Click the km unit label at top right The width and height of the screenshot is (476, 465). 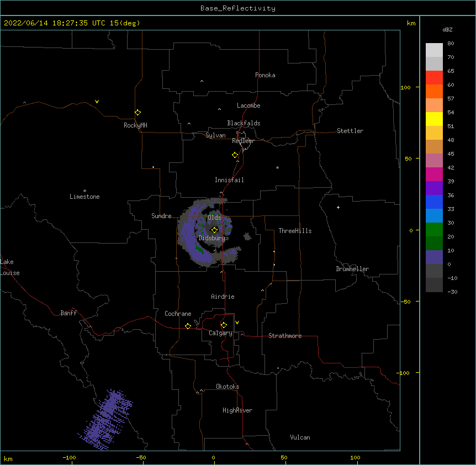coord(411,23)
